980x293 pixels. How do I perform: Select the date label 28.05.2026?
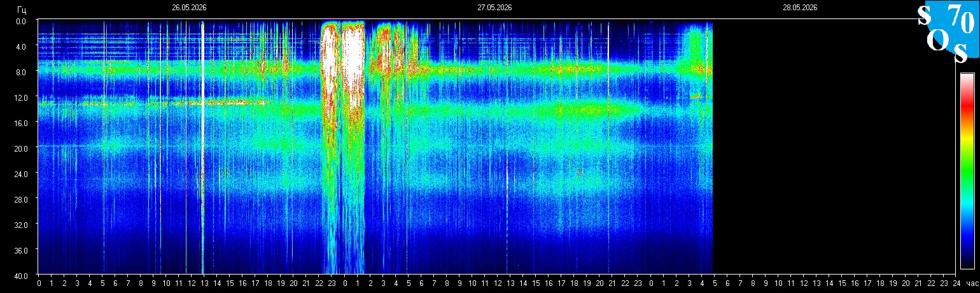[800, 8]
